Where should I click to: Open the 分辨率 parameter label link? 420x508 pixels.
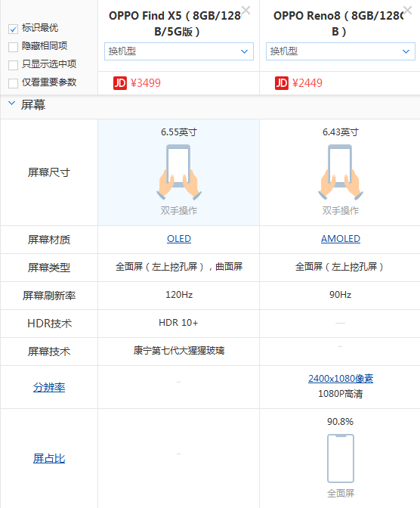pyautogui.click(x=49, y=387)
